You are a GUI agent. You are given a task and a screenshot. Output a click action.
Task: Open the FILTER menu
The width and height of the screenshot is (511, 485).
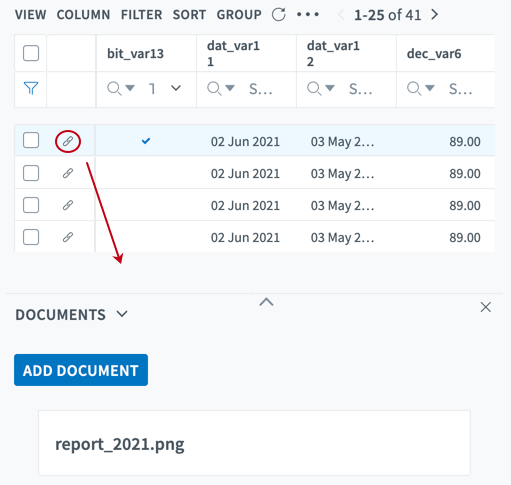[141, 15]
